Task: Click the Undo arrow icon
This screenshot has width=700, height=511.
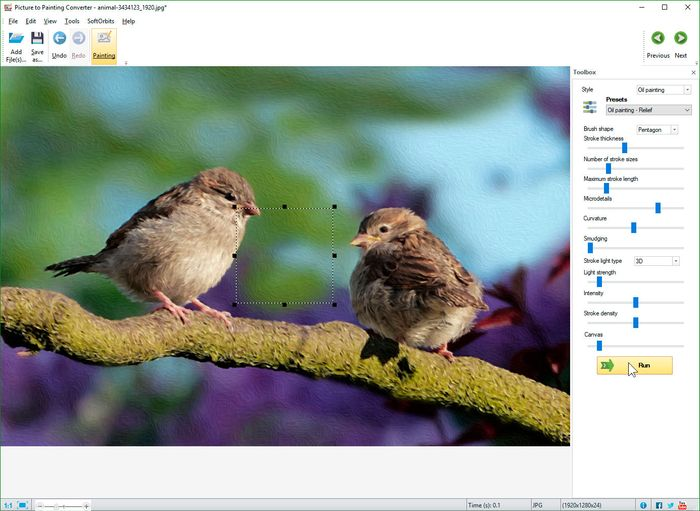Action: coord(59,39)
